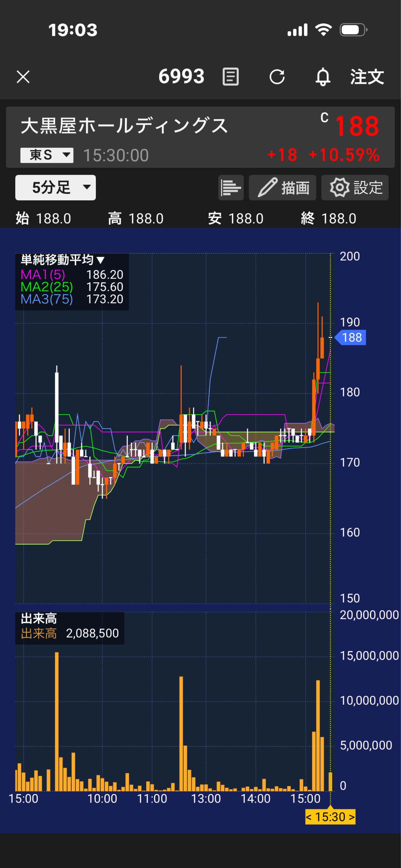Close the chart screen
The image size is (401, 868).
coord(23,77)
